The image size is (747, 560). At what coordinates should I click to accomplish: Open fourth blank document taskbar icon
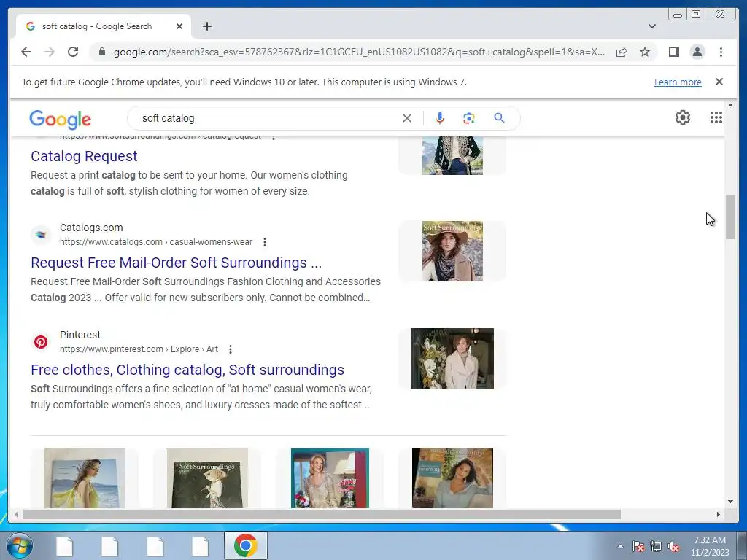200,546
